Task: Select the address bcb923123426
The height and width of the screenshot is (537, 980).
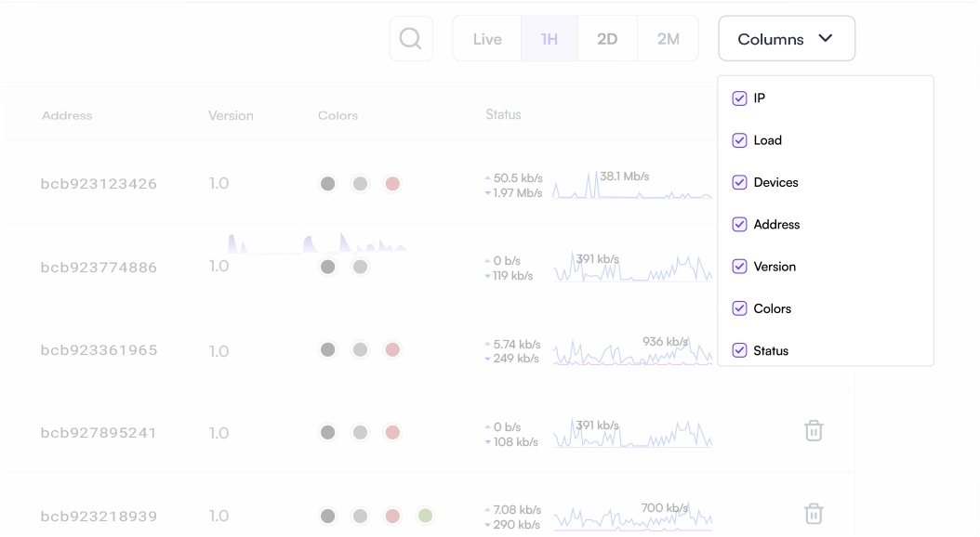Action: click(98, 183)
